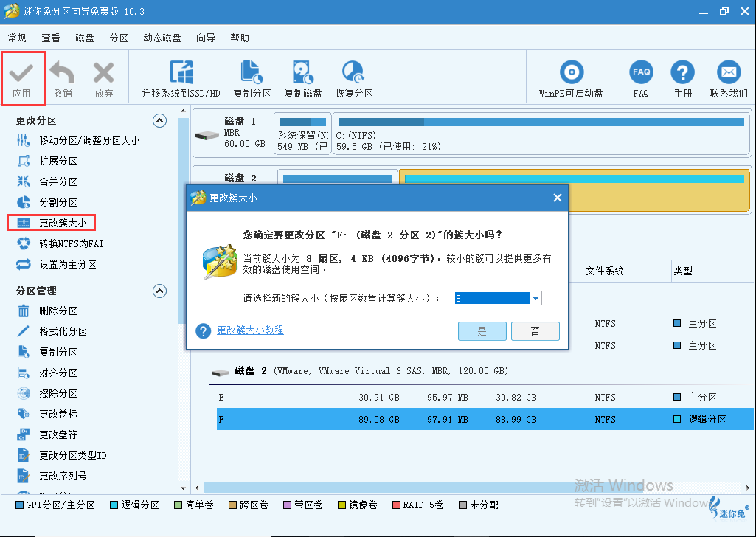
Task: Choose 更改簇大小 in the sidebar
Action: coord(52,223)
